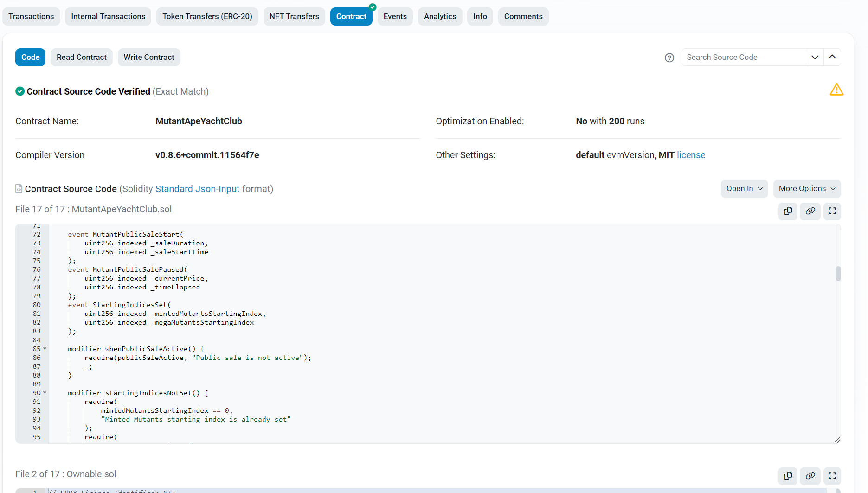The height and width of the screenshot is (493, 868).
Task: Click the MutantApeYachtClub contract name text
Action: pyautogui.click(x=199, y=121)
